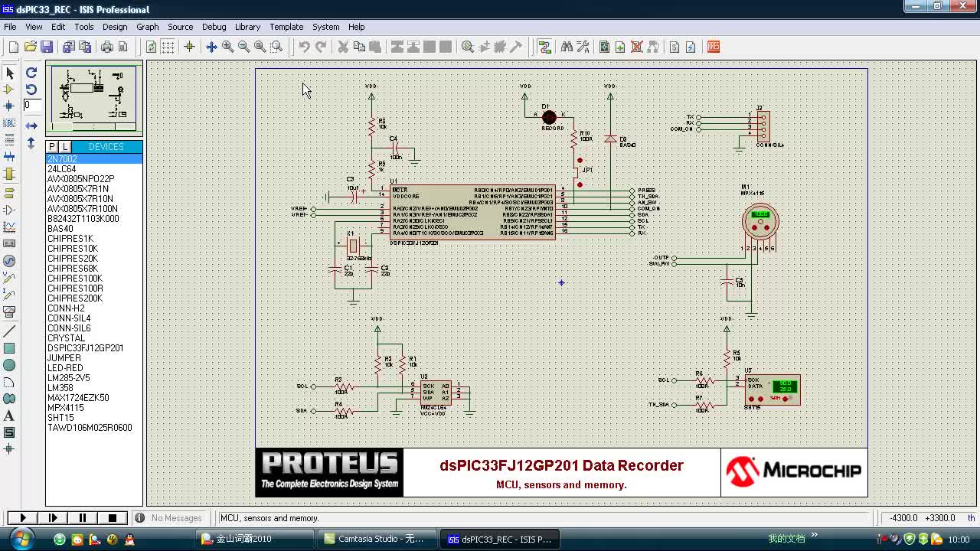Select Generator mode

pos(9,260)
